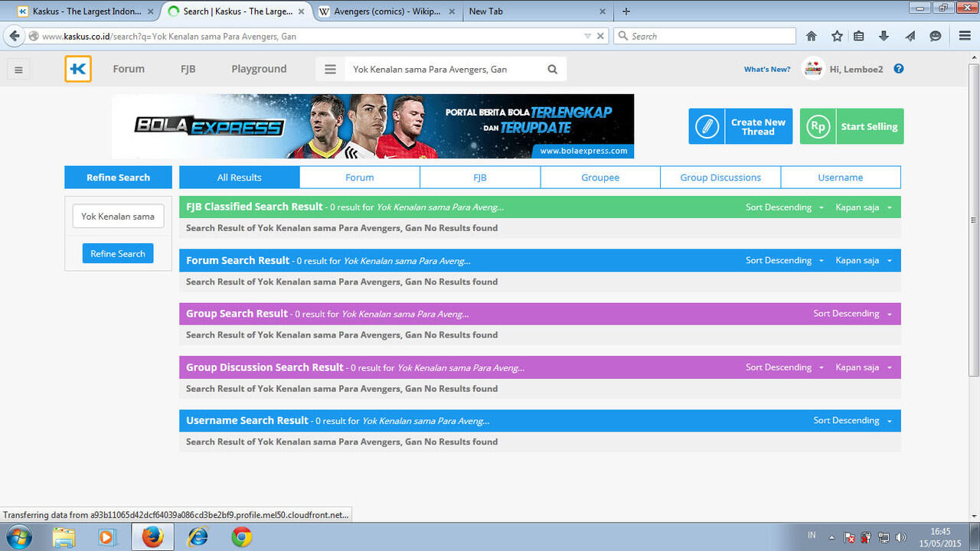The height and width of the screenshot is (551, 980).
Task: Launch Google Chrome from taskbar
Action: 242,537
